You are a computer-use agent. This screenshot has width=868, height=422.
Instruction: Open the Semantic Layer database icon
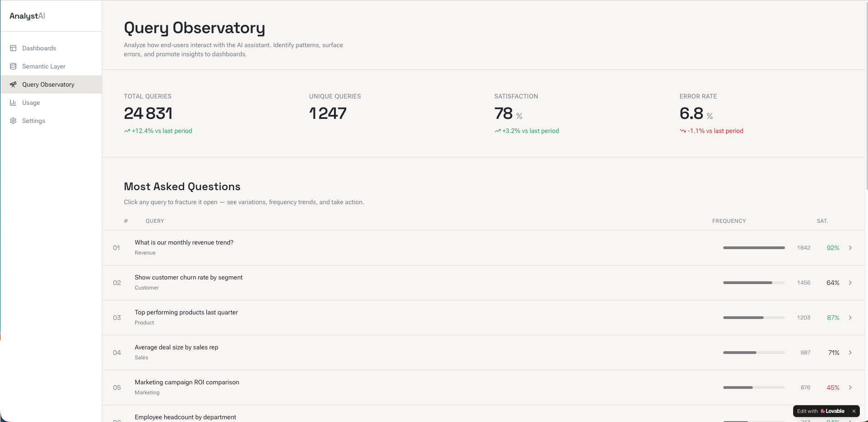coord(13,66)
